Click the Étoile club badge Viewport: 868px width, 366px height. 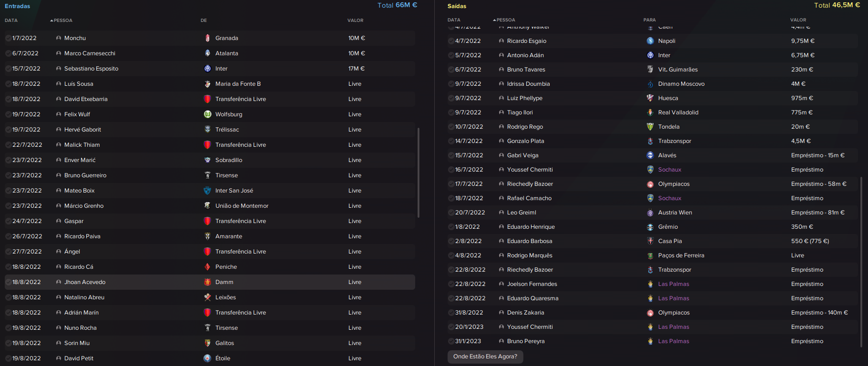point(207,358)
